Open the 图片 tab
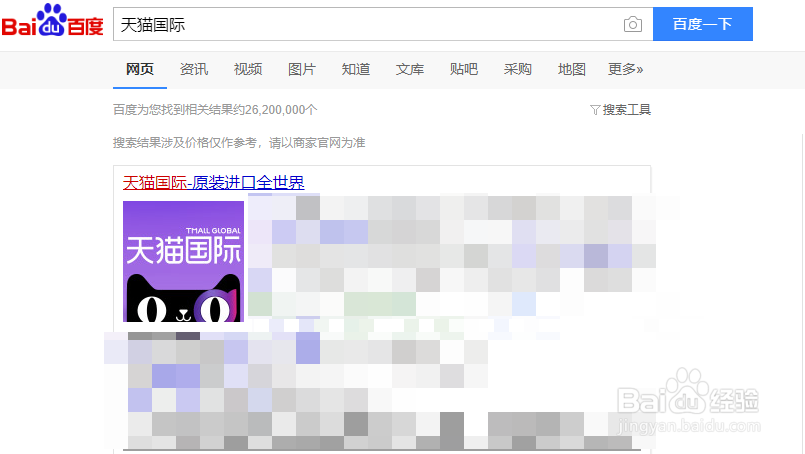Screen dimensions: 805x454 pos(302,69)
